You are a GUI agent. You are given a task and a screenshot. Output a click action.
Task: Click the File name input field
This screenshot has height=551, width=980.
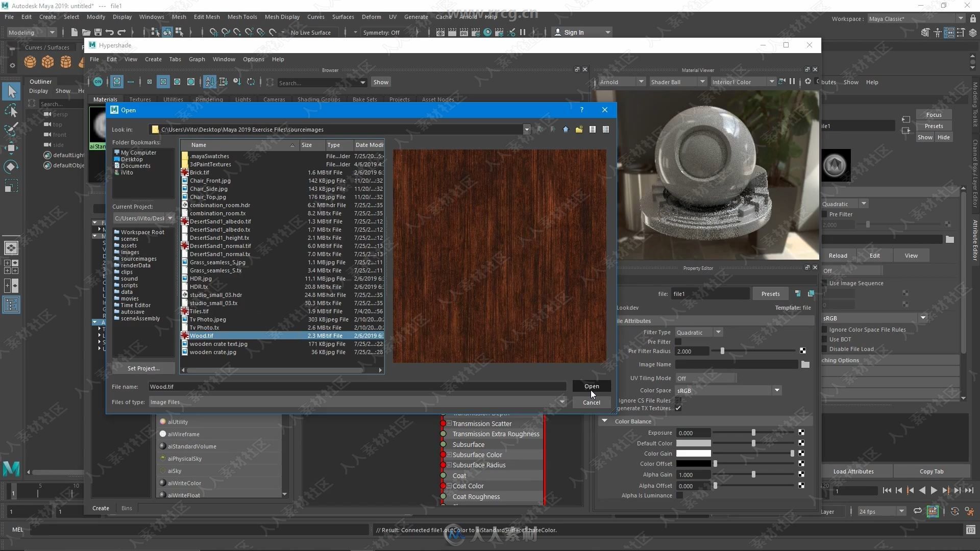tap(357, 387)
